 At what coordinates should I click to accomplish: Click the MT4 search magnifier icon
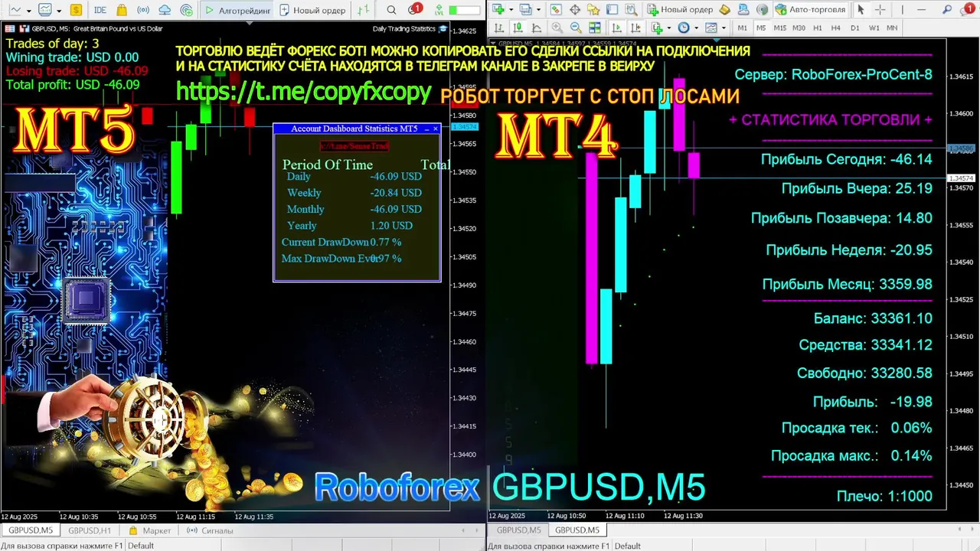[x=947, y=9]
